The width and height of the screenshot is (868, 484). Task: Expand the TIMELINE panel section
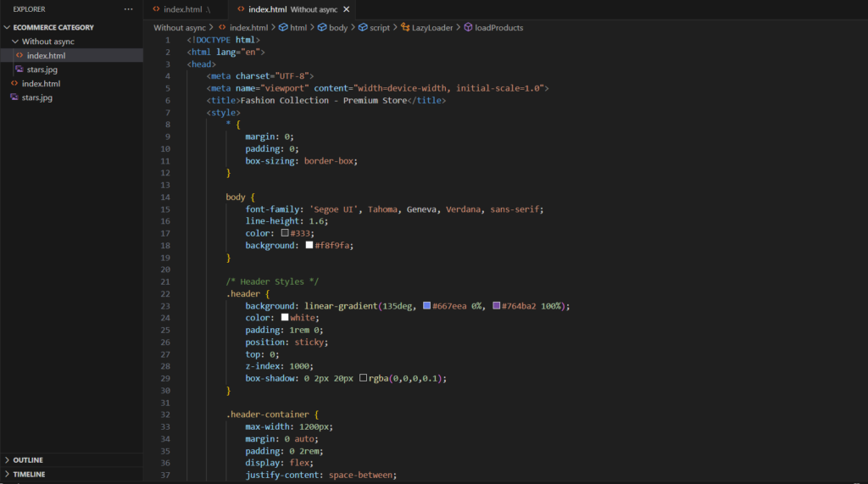(28, 475)
